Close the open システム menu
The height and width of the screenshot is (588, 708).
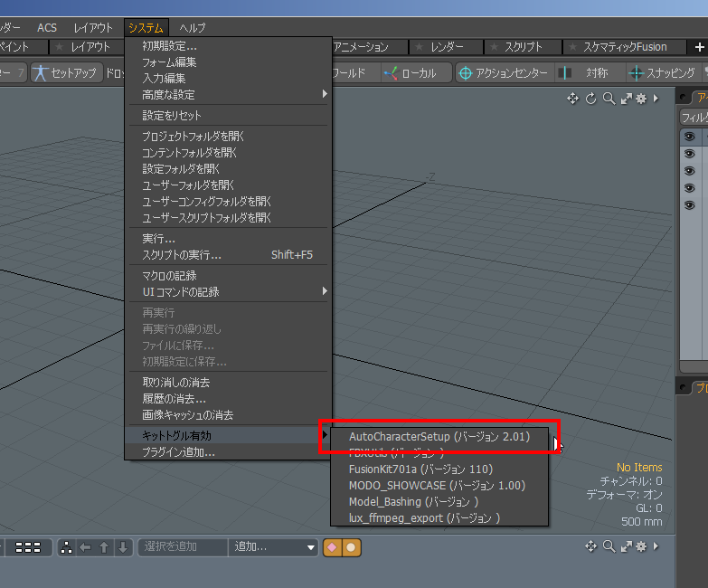click(146, 28)
